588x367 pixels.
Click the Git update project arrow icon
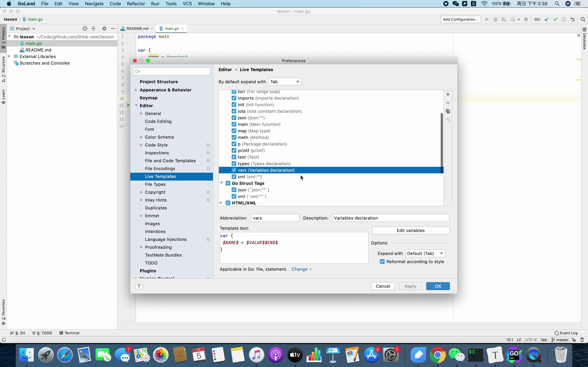click(547, 19)
